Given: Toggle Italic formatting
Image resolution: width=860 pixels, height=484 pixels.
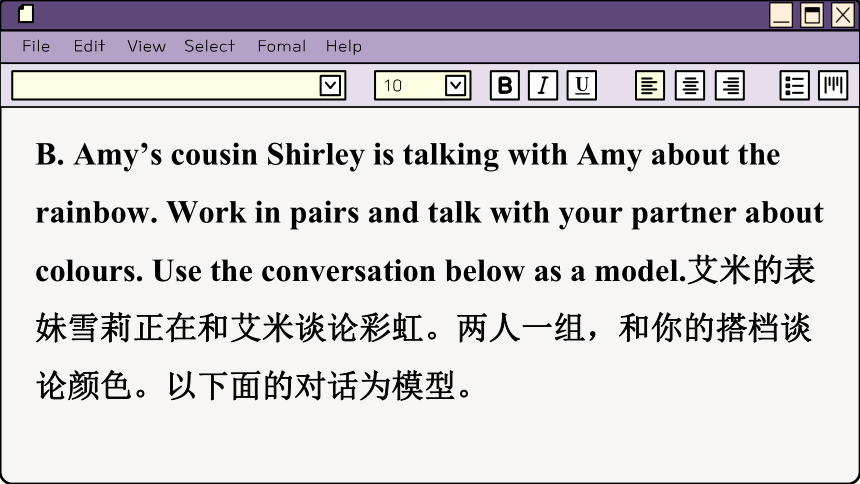Looking at the screenshot, I should pyautogui.click(x=543, y=86).
